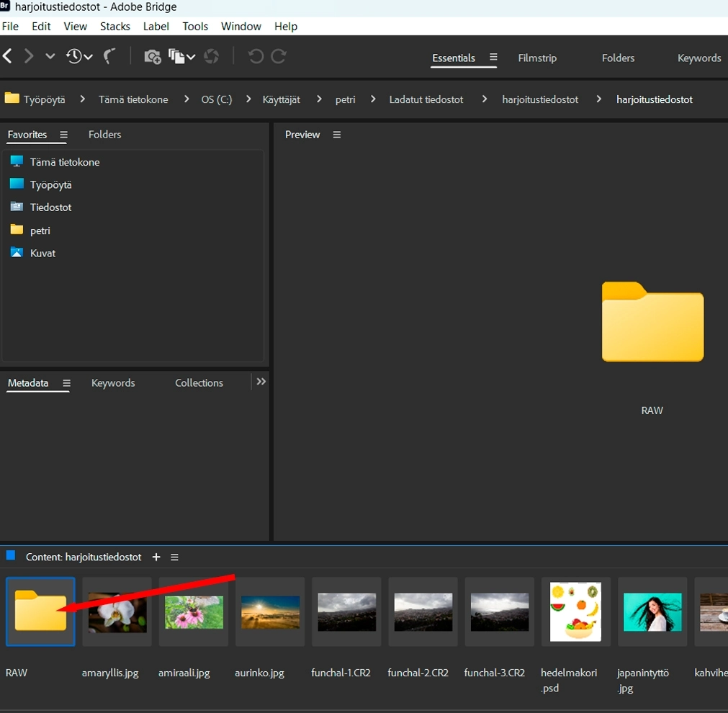Expand navigation history dropdown arrow
The image size is (728, 713).
point(50,56)
